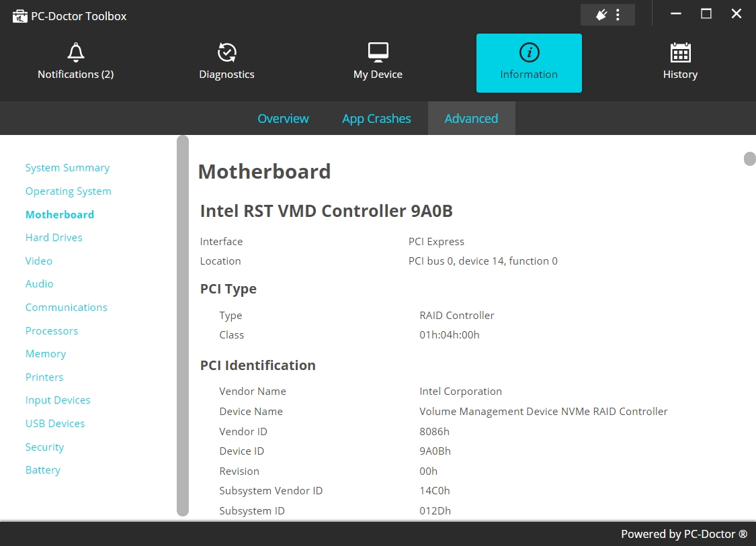The image size is (756, 546).
Task: Open the three-dot more options menu
Action: (x=618, y=15)
